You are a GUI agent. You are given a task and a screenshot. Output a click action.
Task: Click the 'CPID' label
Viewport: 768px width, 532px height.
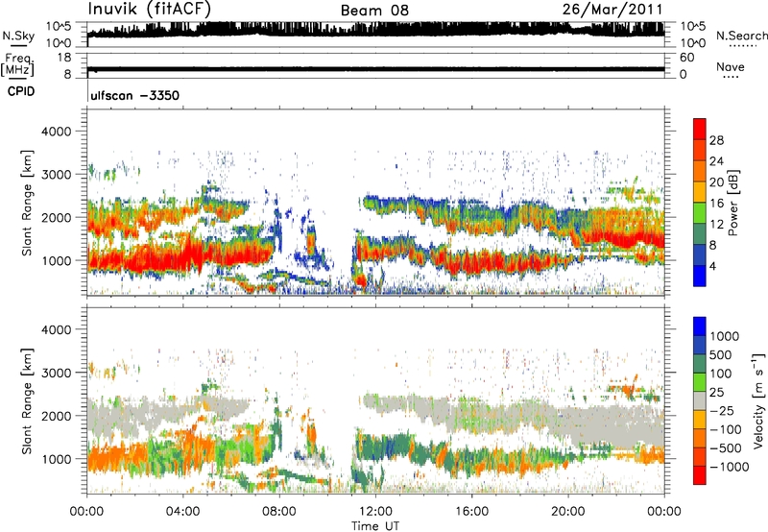click(x=21, y=91)
